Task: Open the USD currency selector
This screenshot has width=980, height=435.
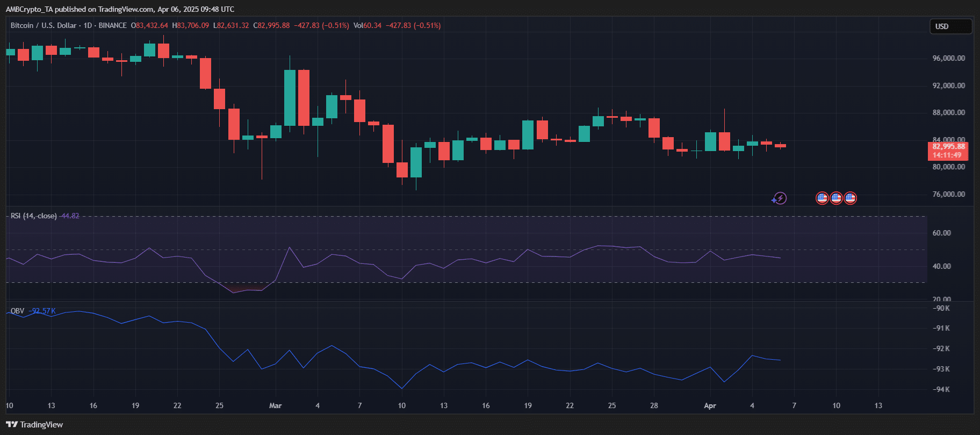Action: pyautogui.click(x=950, y=26)
